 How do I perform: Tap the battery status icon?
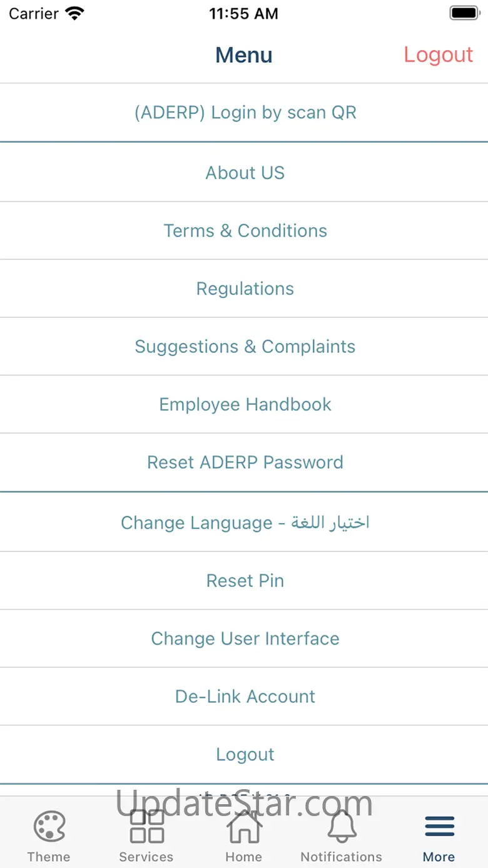(x=464, y=13)
